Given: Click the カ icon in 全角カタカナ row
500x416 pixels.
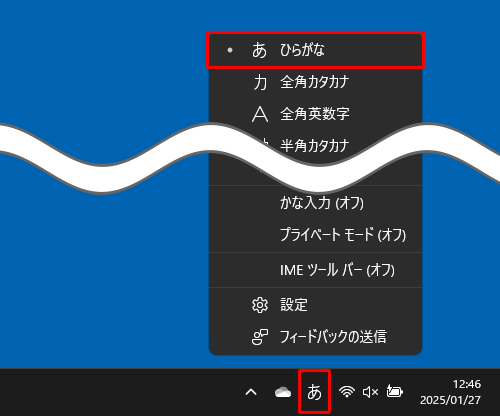Looking at the screenshot, I should (x=260, y=82).
